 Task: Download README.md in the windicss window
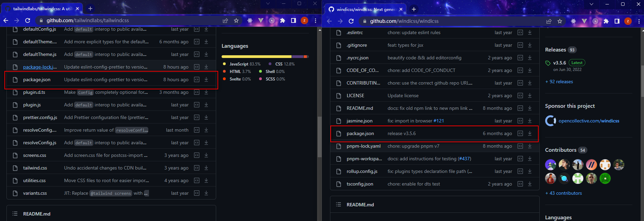pos(530,108)
